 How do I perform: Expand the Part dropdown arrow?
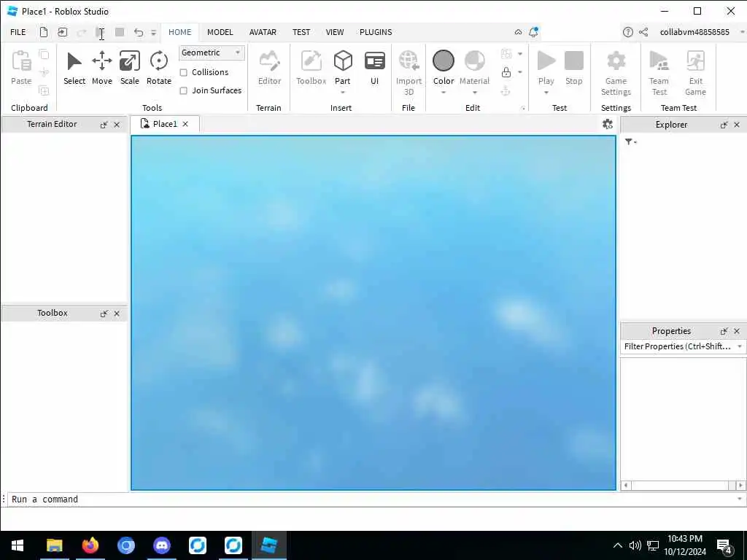point(343,93)
